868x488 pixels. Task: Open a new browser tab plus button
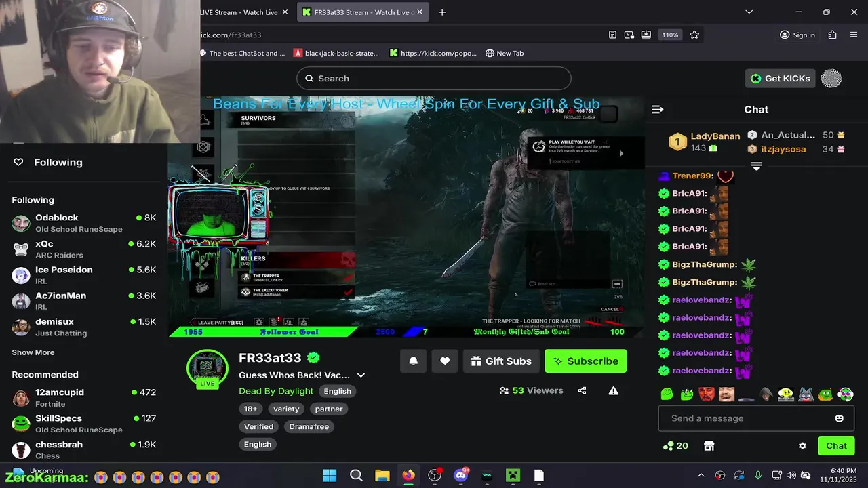(x=442, y=12)
